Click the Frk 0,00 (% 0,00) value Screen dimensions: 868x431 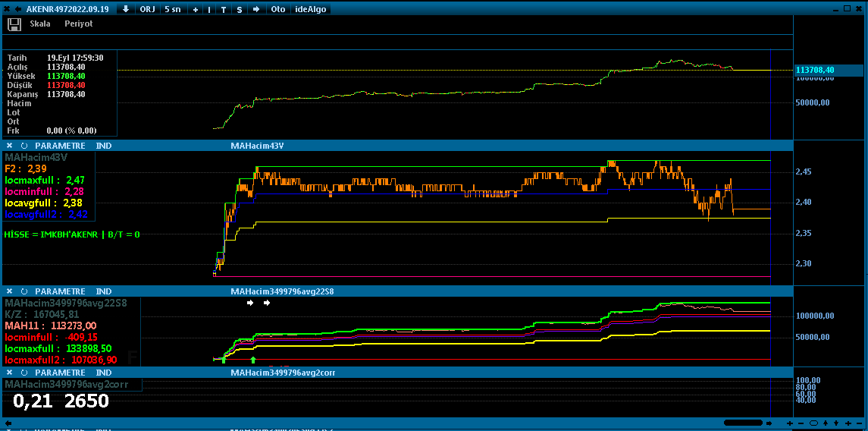click(72, 131)
